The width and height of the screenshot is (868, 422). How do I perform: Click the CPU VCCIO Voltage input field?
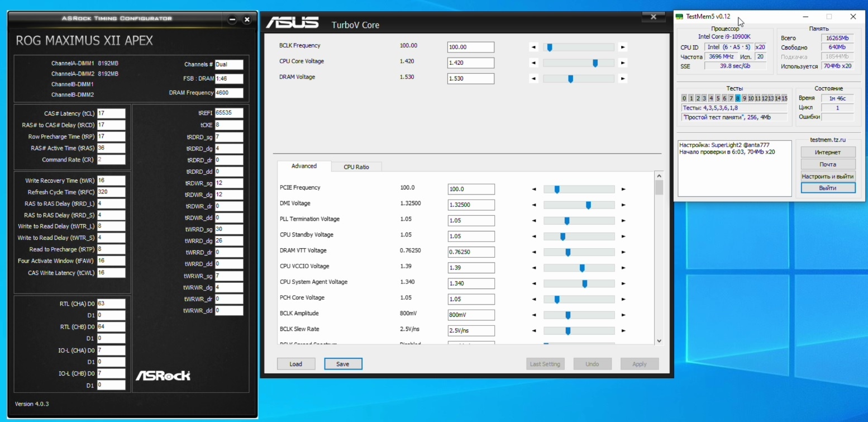[471, 268]
